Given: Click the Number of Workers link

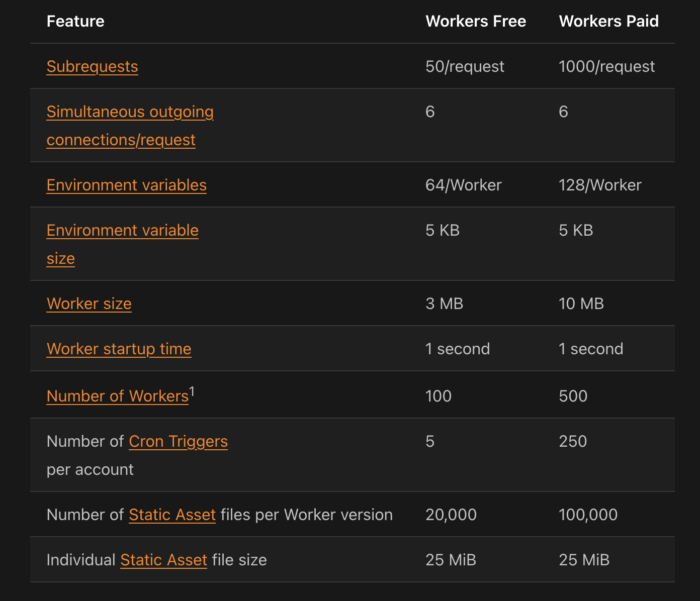Looking at the screenshot, I should 117,396.
